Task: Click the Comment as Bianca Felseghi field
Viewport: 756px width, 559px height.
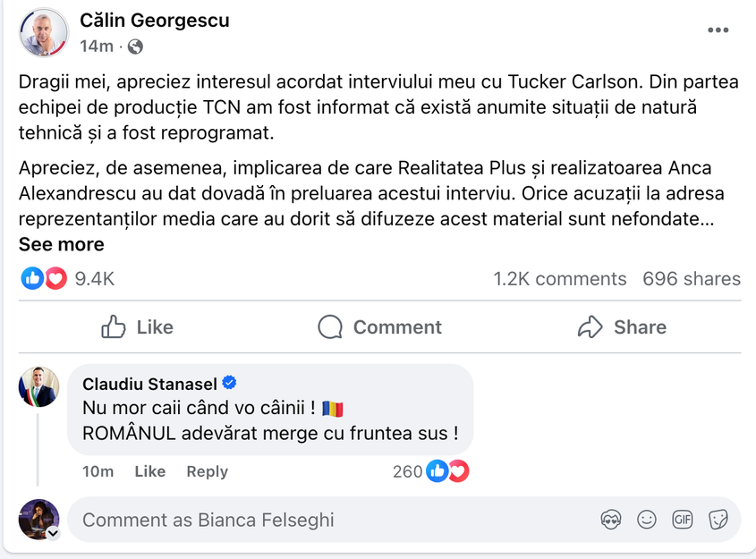Action: (x=331, y=520)
